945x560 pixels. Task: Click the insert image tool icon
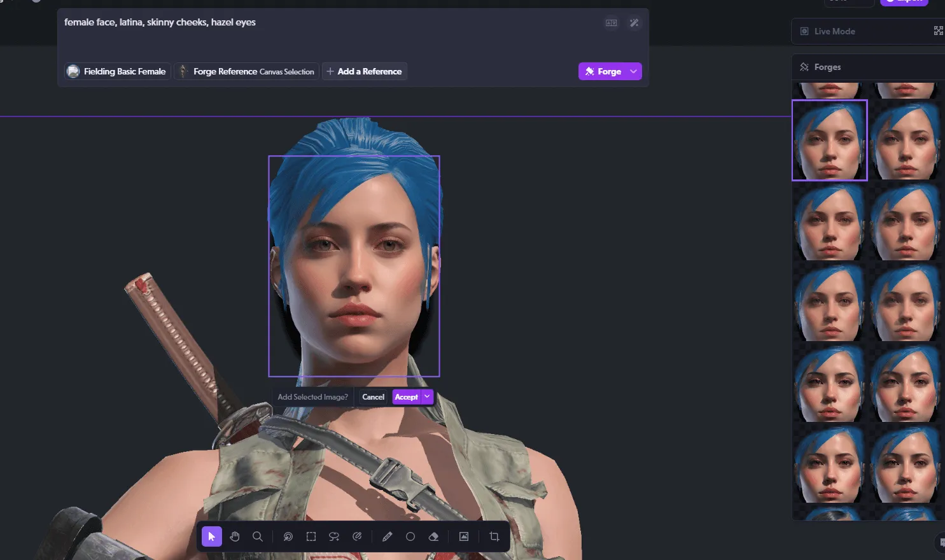point(464,536)
